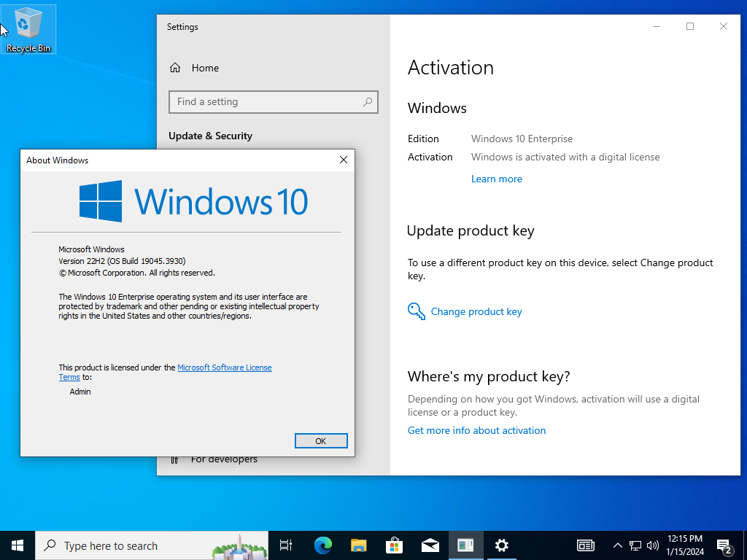
Task: Click the Version 22H2 build text
Action: click(122, 261)
